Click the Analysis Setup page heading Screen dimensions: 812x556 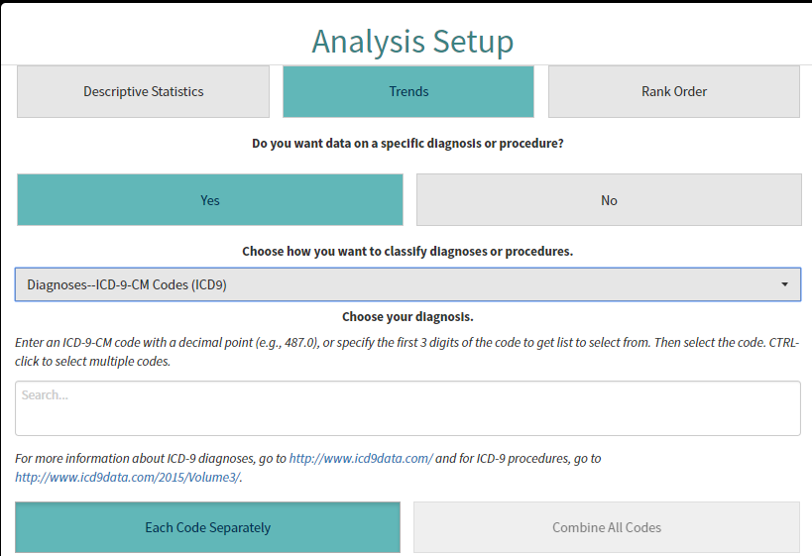click(412, 42)
